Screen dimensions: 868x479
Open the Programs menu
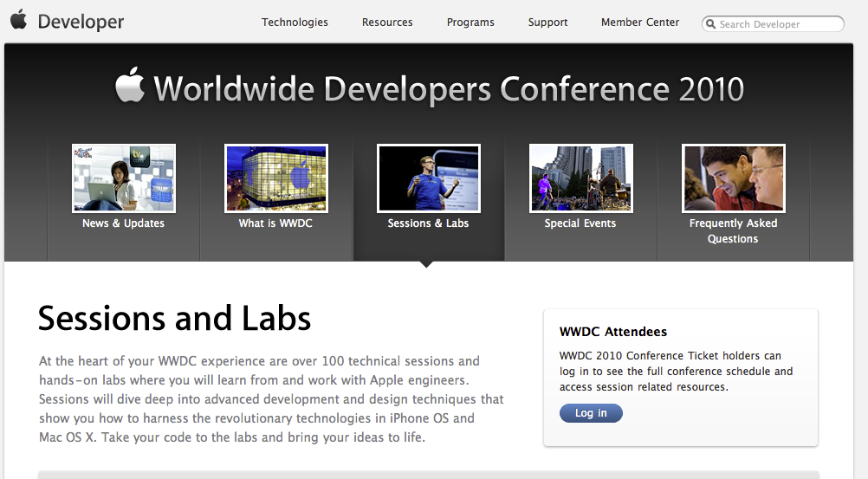click(x=470, y=23)
